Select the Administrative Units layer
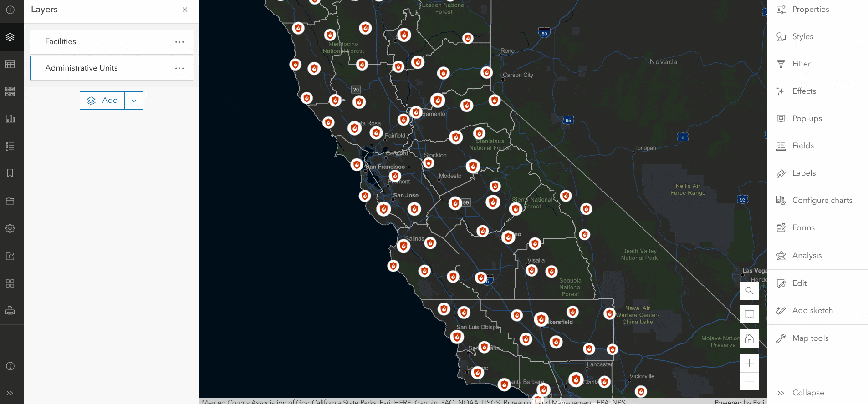 click(x=112, y=68)
